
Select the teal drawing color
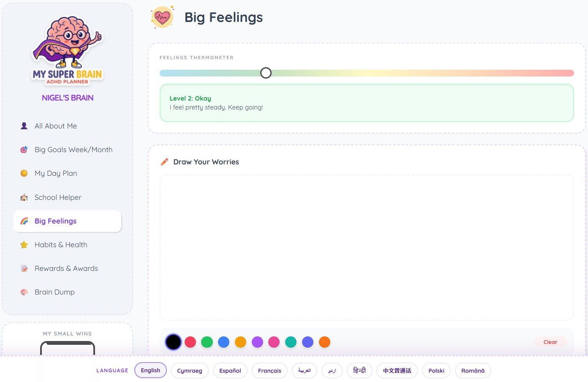click(291, 342)
